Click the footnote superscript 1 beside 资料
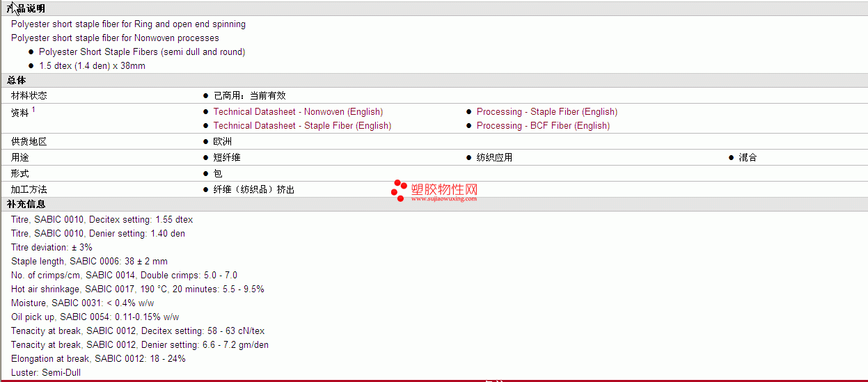This screenshot has height=382, width=868. [33, 109]
